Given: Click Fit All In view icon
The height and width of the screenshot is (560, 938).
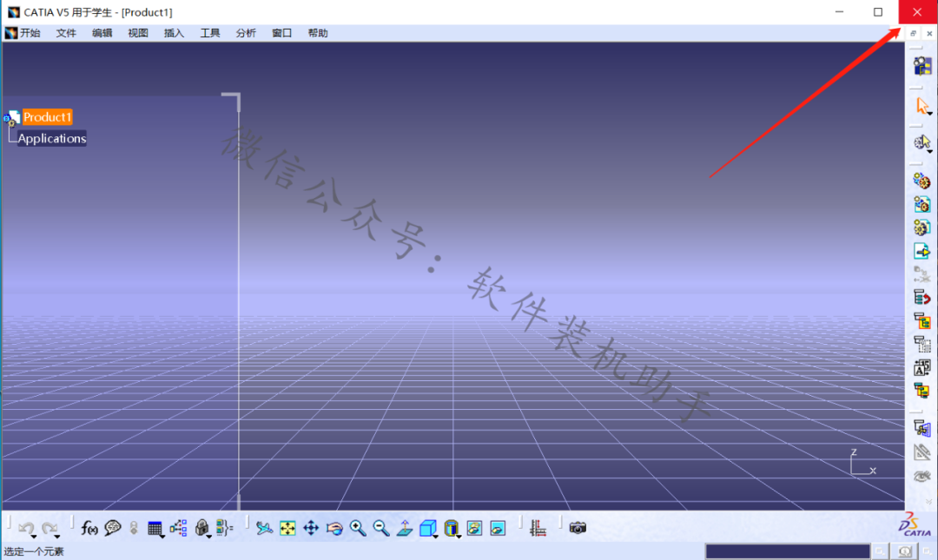Looking at the screenshot, I should click(x=287, y=528).
